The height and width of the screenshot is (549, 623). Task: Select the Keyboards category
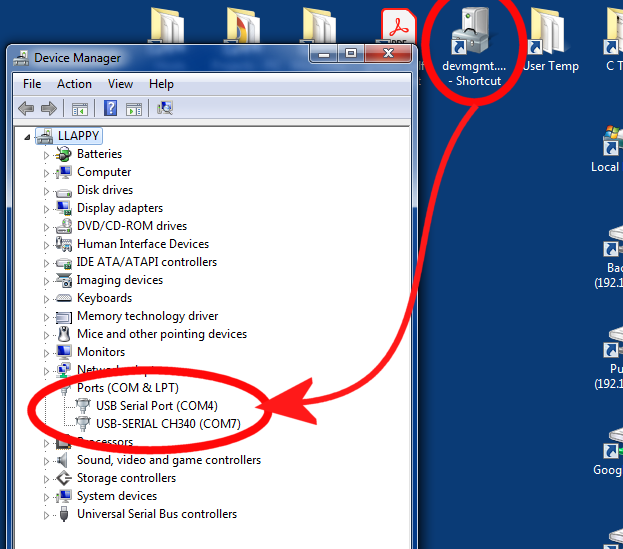tap(104, 298)
